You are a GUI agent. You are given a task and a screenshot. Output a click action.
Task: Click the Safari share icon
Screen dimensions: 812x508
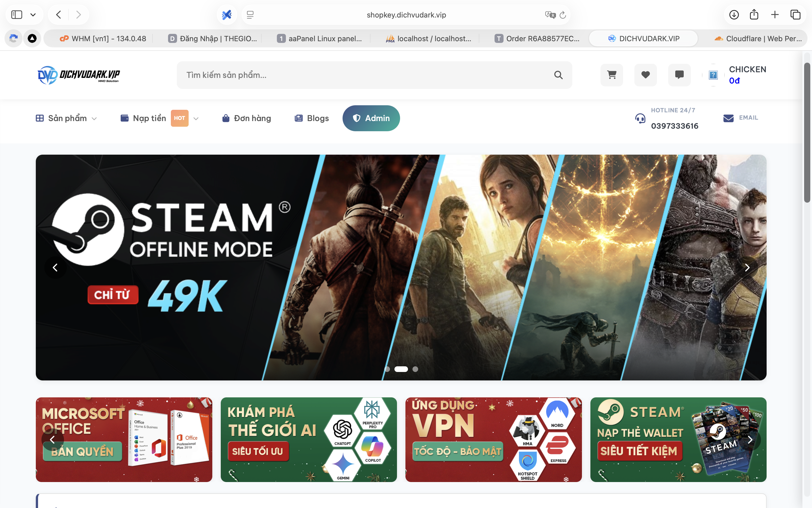click(754, 14)
